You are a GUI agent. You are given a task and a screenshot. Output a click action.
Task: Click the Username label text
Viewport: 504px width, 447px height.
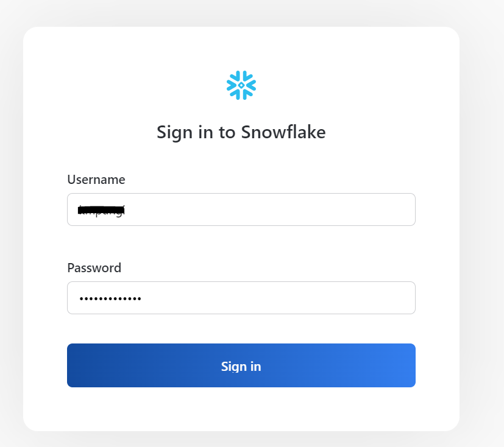[x=96, y=180]
